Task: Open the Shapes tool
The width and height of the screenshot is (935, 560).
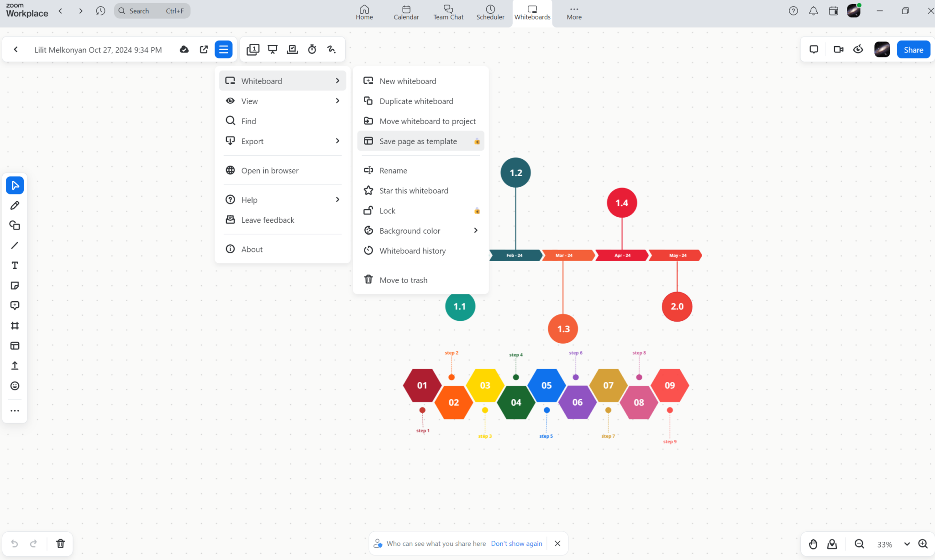Action: click(x=15, y=225)
